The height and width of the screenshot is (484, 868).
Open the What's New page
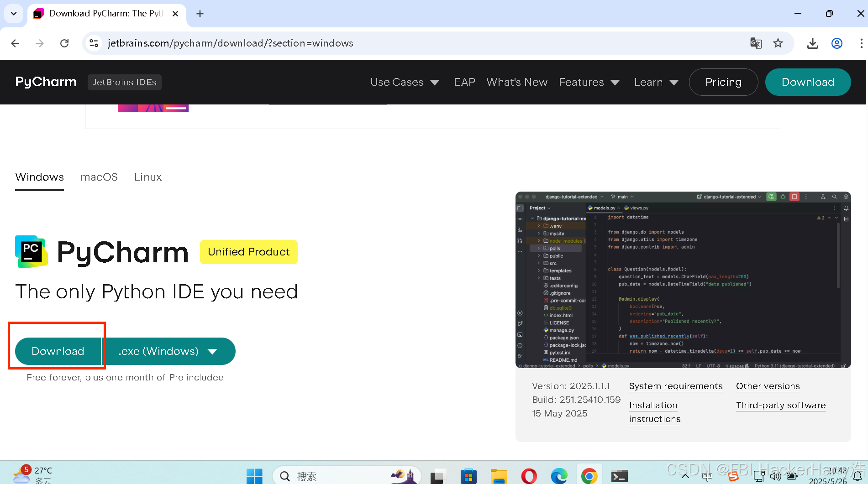pos(517,82)
